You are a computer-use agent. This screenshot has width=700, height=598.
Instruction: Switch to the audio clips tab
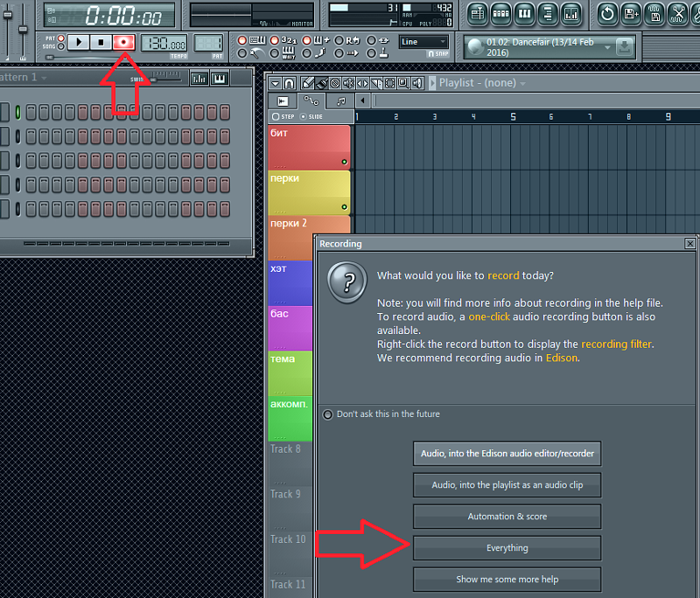point(283,101)
